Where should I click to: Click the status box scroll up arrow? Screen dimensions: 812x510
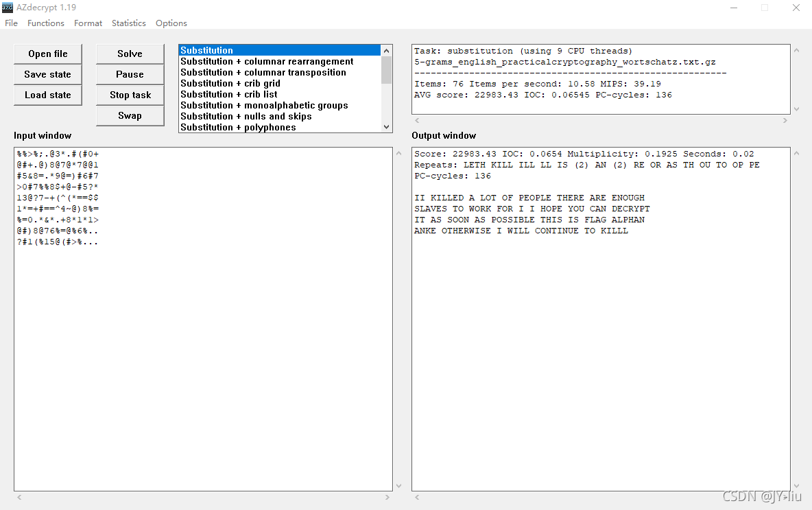coord(796,50)
